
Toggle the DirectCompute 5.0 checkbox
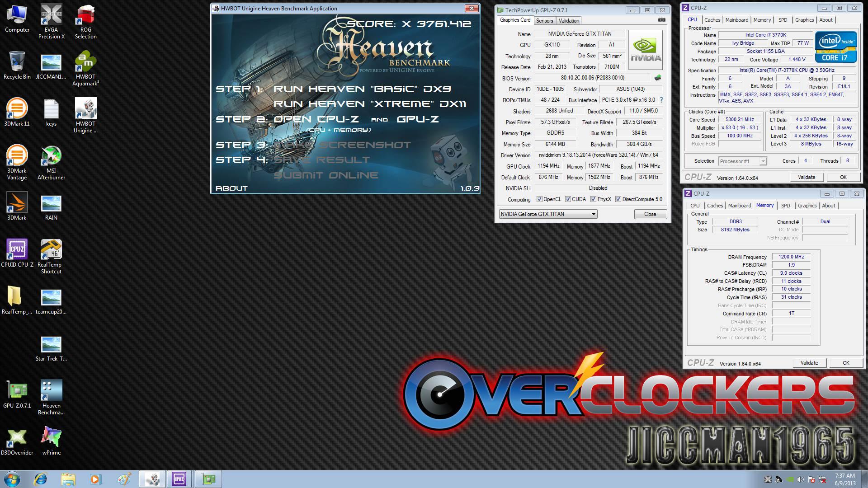tap(618, 199)
